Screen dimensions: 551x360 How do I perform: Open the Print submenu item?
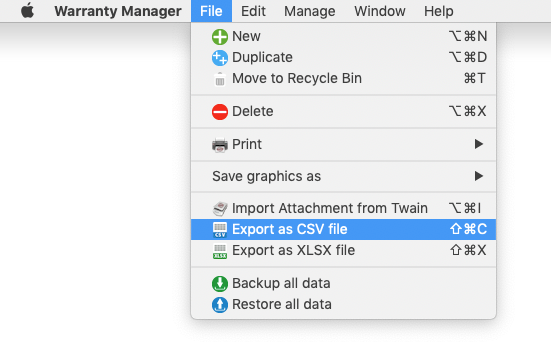(x=343, y=144)
